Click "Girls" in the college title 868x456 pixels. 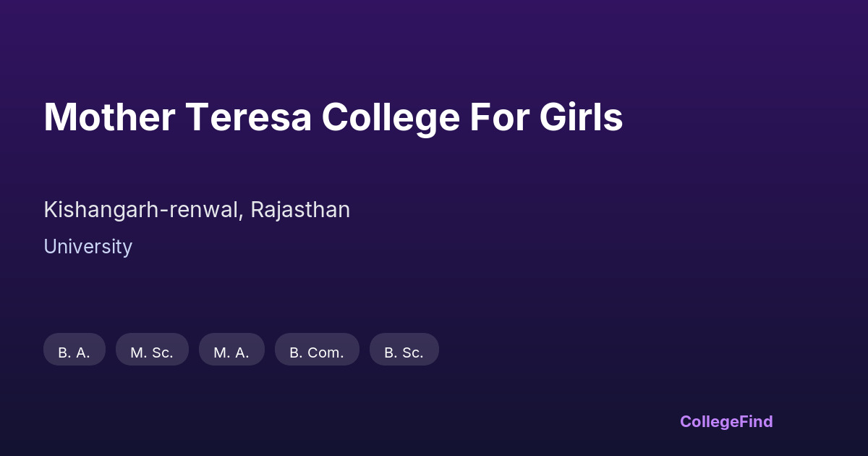click(581, 117)
